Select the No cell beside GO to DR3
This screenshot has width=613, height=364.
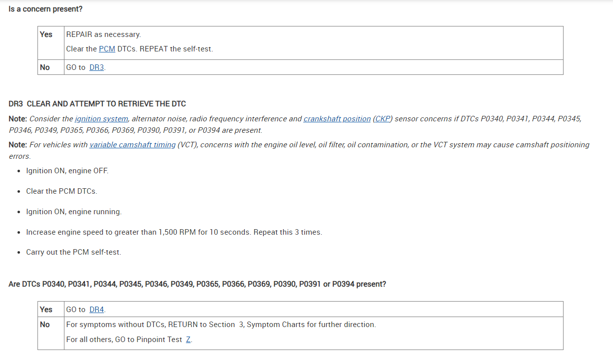pyautogui.click(x=45, y=67)
